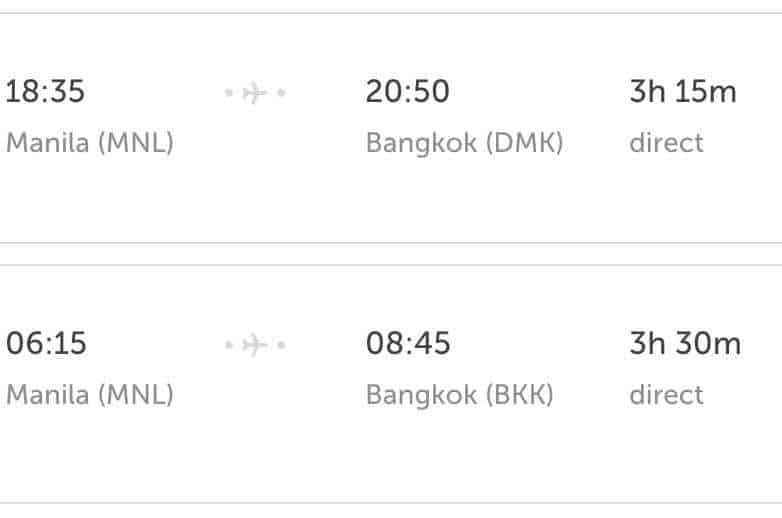The height and width of the screenshot is (518, 782).
Task: Click Manila (MNL) under the 18:35 departure
Action: [90, 143]
